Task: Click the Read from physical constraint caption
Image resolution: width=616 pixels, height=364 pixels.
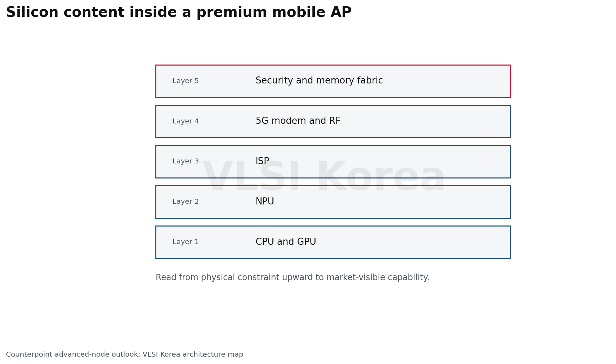Action: point(292,278)
